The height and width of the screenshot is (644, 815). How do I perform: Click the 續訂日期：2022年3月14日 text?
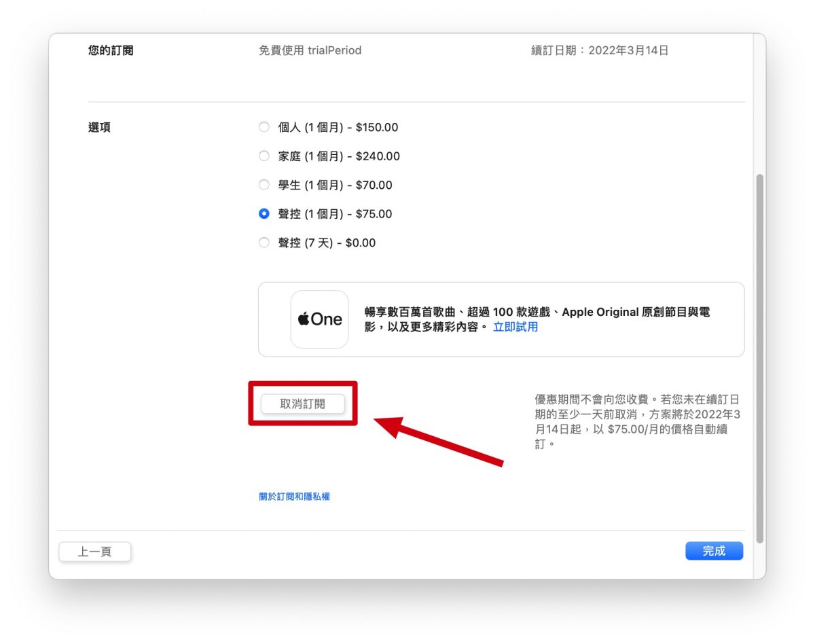[x=600, y=50]
